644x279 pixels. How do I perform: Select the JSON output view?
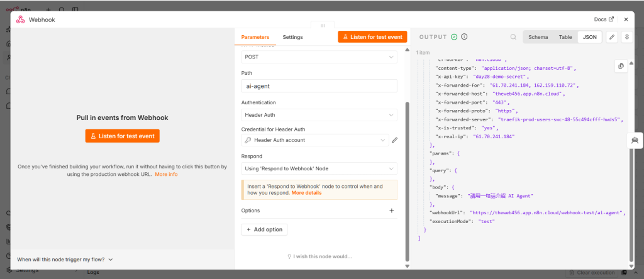pyautogui.click(x=590, y=37)
